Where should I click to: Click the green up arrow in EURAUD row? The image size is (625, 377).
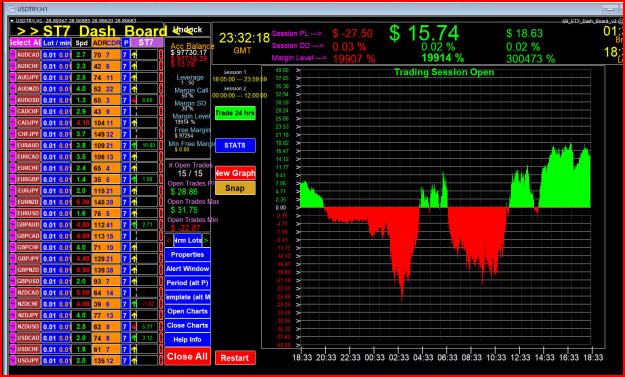134,145
